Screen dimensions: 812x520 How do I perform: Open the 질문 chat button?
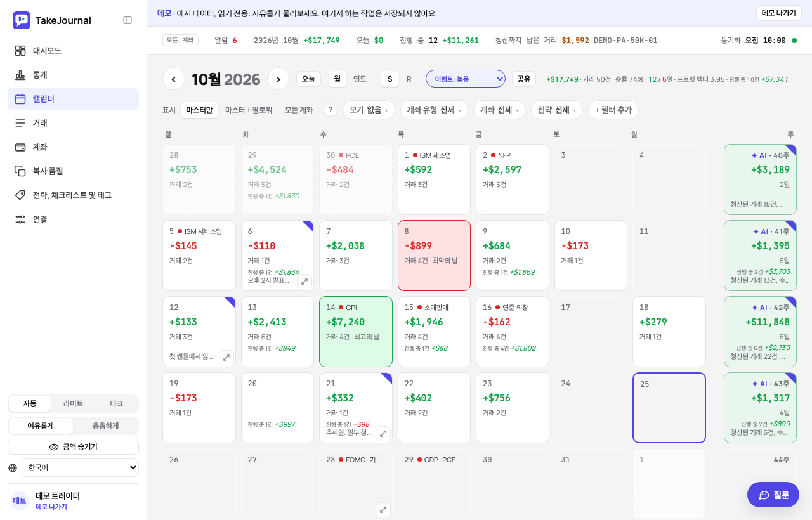click(773, 495)
